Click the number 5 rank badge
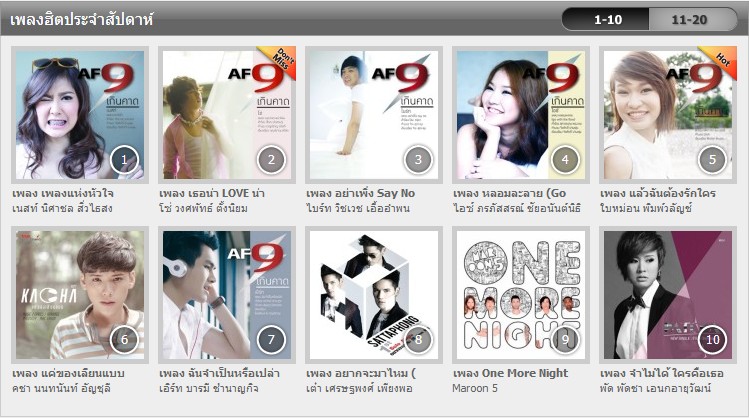The height and width of the screenshot is (418, 749). tap(712, 160)
